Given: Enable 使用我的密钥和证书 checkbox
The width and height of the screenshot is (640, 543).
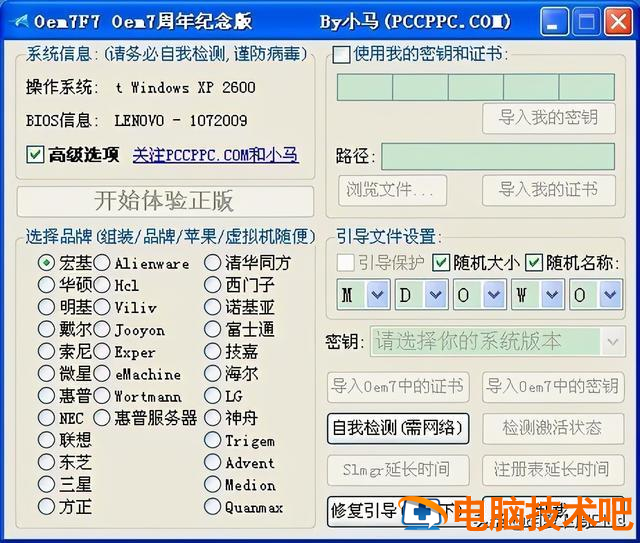Looking at the screenshot, I should click(341, 54).
